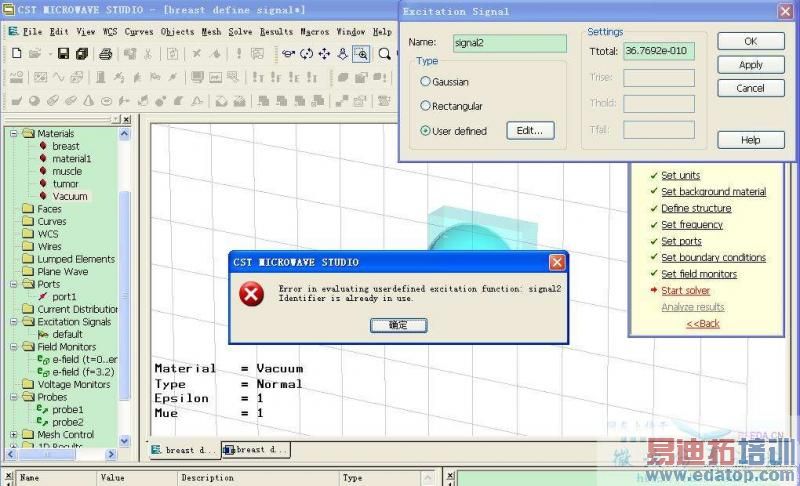Click the Save All stacked disks icon

click(x=82, y=53)
